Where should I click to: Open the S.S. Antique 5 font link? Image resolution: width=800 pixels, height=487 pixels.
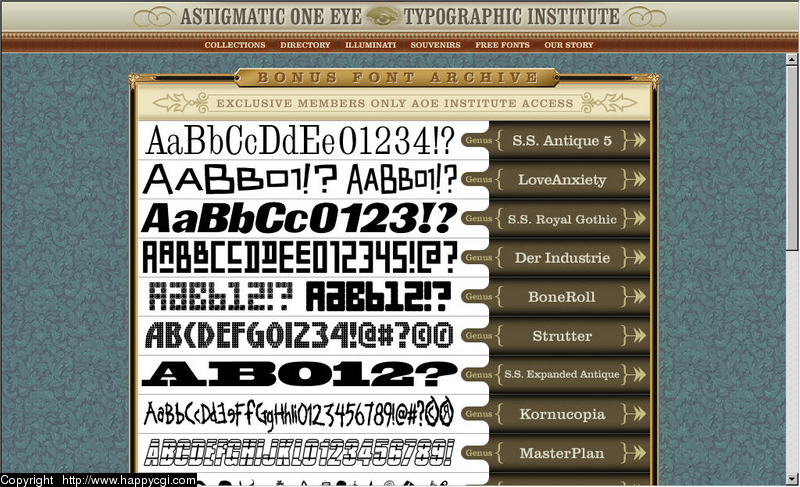pos(562,140)
